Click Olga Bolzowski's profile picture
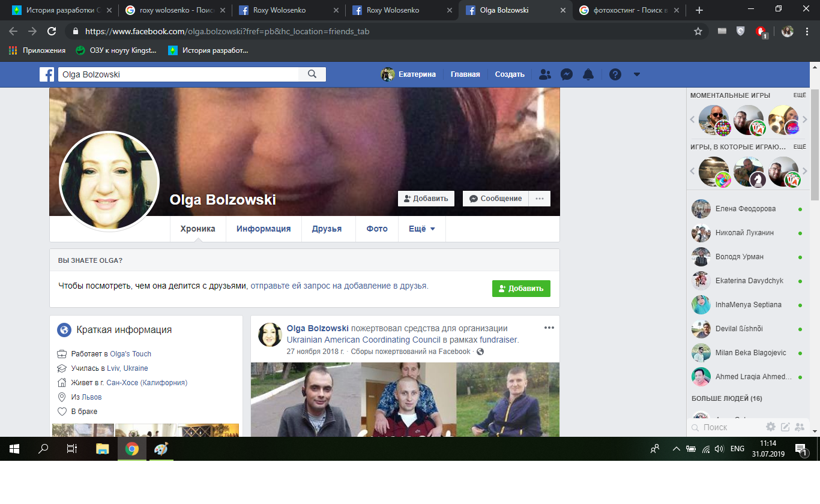Image resolution: width=820 pixels, height=504 pixels. pyautogui.click(x=109, y=181)
